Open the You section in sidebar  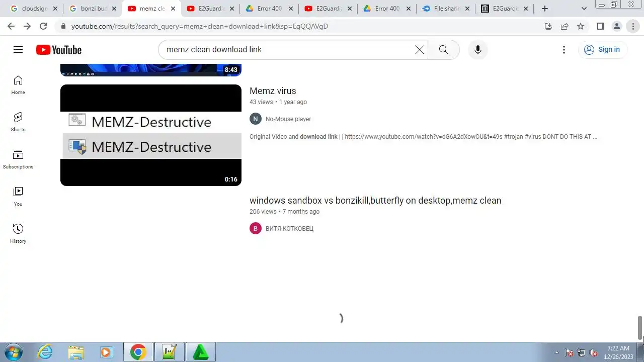[x=18, y=197]
